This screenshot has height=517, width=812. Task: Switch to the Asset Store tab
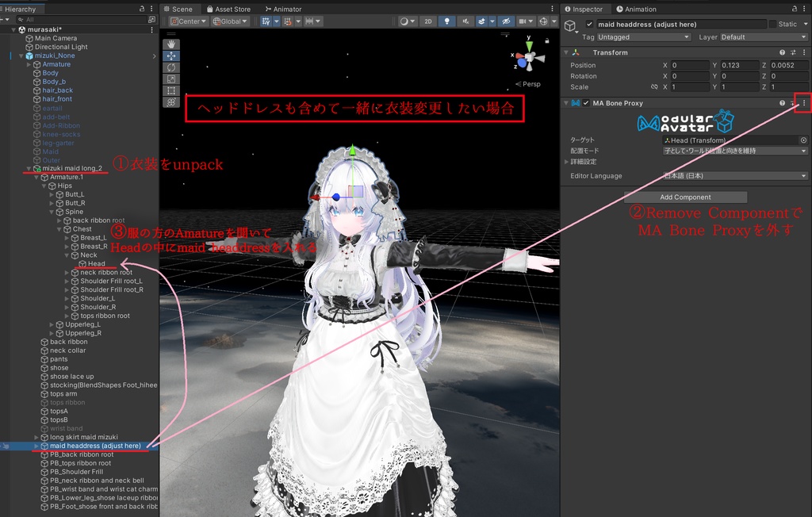pos(228,9)
